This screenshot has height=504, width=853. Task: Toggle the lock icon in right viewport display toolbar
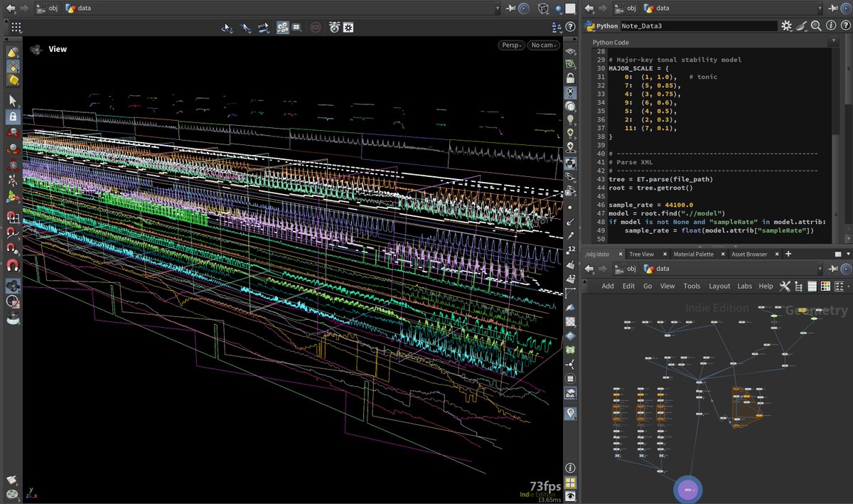pyautogui.click(x=570, y=77)
